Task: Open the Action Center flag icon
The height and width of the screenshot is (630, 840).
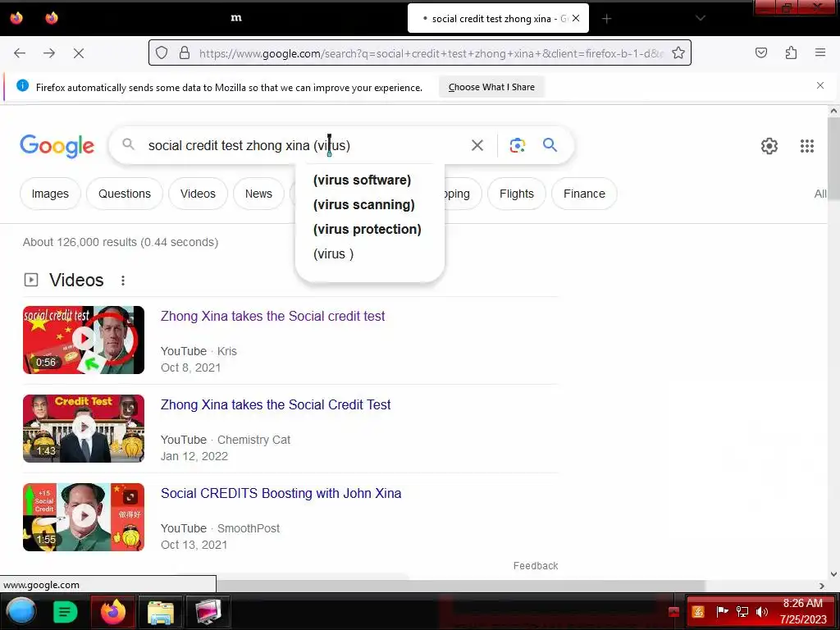Action: [722, 610]
